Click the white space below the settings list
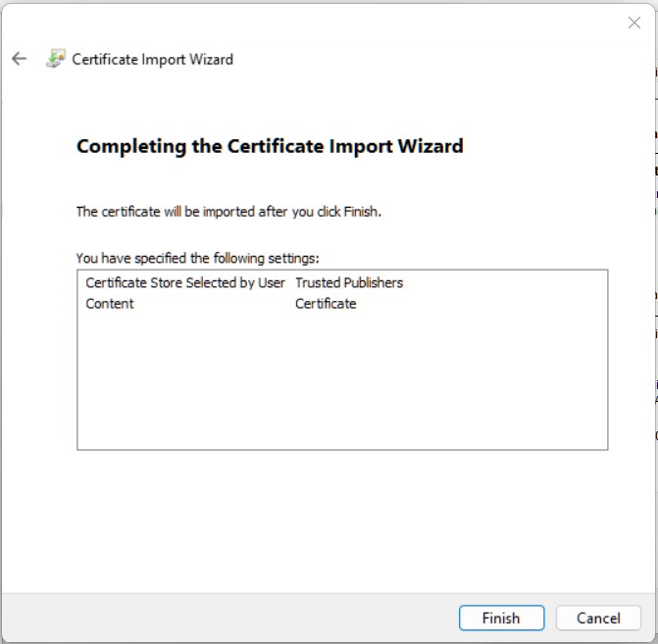The height and width of the screenshot is (644, 658). click(341, 520)
